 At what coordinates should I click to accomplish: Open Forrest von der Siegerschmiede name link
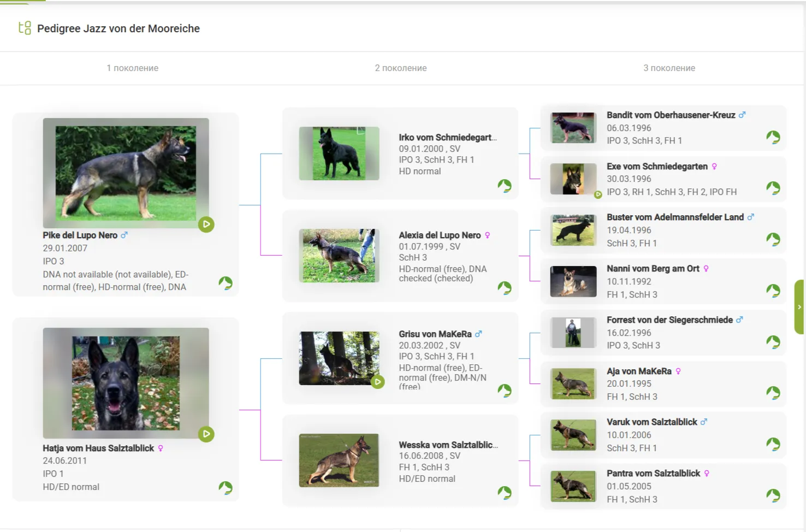coord(669,320)
